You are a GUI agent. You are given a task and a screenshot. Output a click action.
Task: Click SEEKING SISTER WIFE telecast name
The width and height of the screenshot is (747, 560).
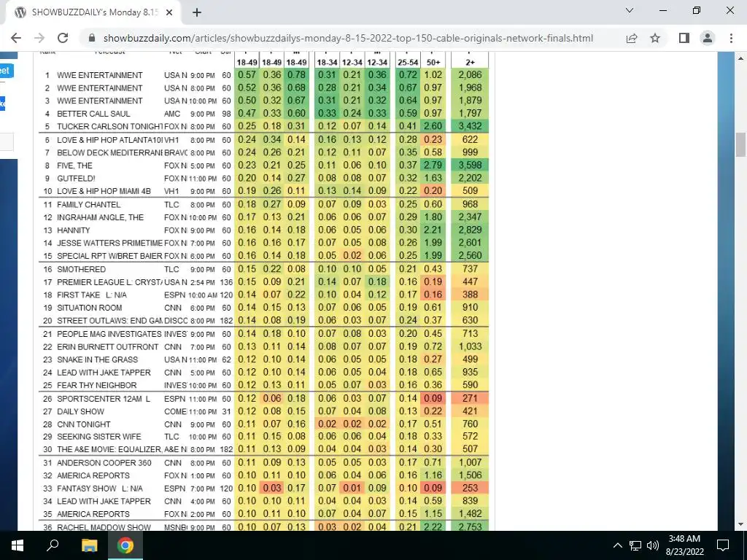[x=98, y=437]
